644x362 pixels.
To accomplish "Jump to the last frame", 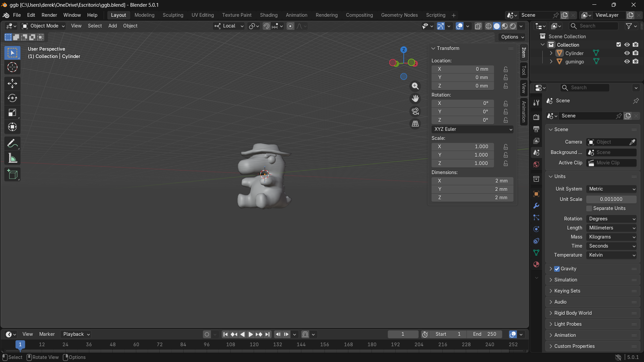I will tap(267, 334).
